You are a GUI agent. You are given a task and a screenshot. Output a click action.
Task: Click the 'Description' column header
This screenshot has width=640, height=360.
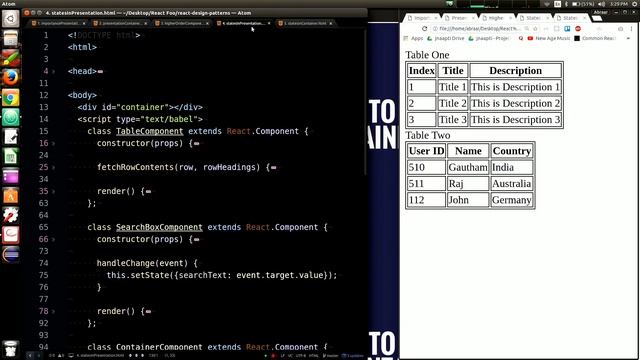[516, 71]
